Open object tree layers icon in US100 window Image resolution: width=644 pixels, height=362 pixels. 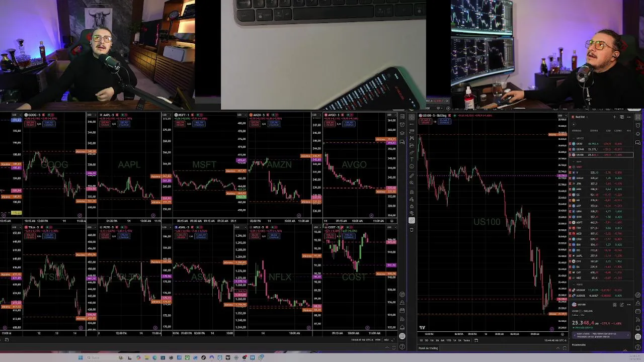tap(638, 134)
